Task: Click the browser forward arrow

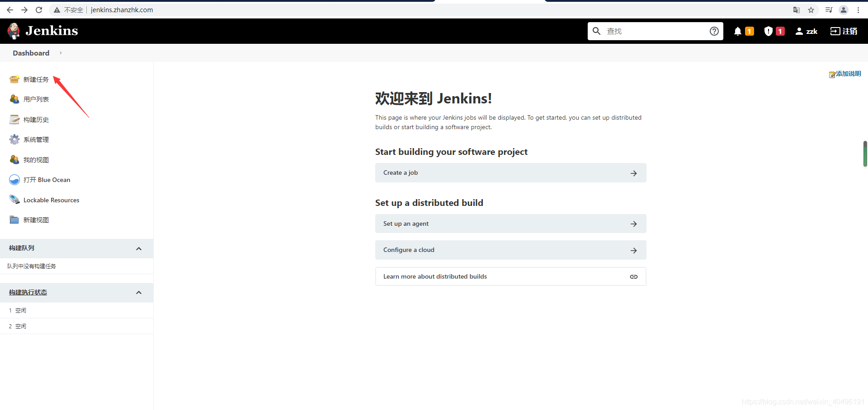Action: (x=24, y=10)
